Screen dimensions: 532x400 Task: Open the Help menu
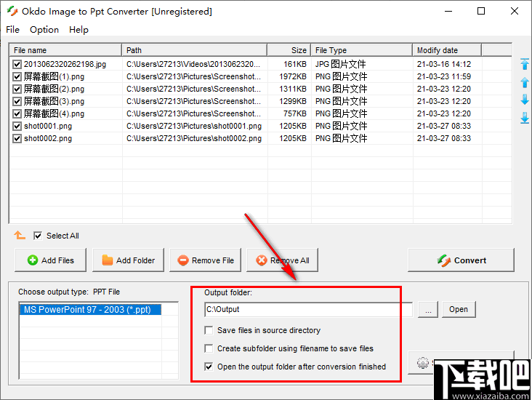[78, 30]
